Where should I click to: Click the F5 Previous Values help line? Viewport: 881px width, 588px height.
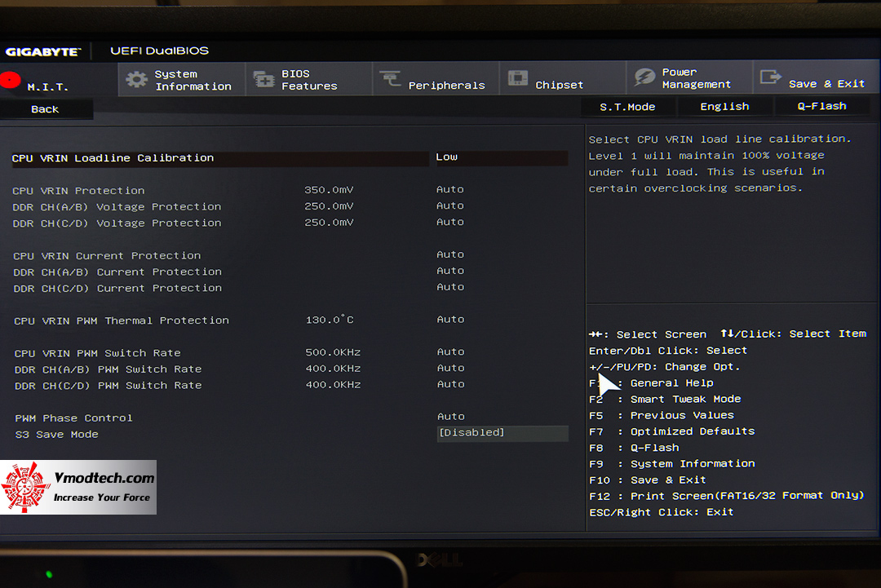(x=662, y=416)
